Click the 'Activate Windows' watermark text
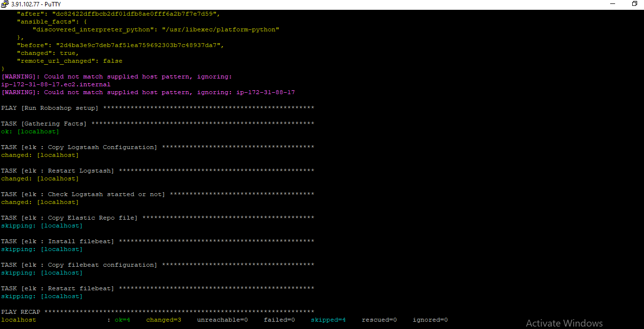 (564, 323)
